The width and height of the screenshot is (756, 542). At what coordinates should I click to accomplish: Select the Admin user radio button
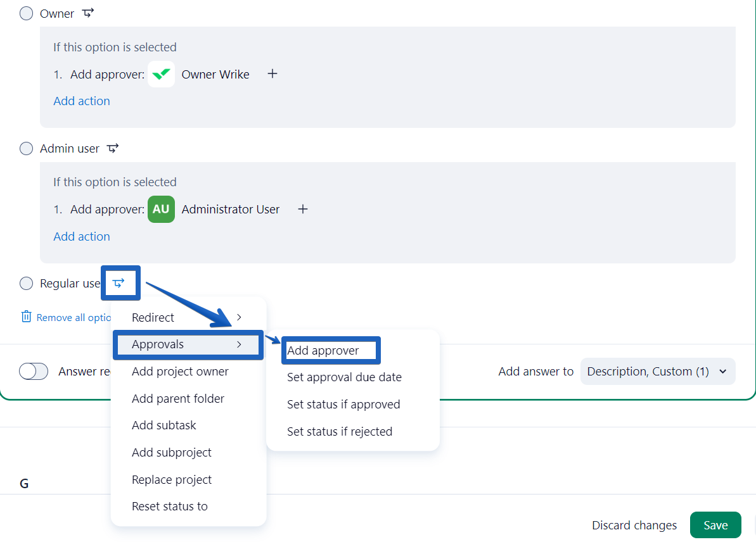[x=26, y=148]
